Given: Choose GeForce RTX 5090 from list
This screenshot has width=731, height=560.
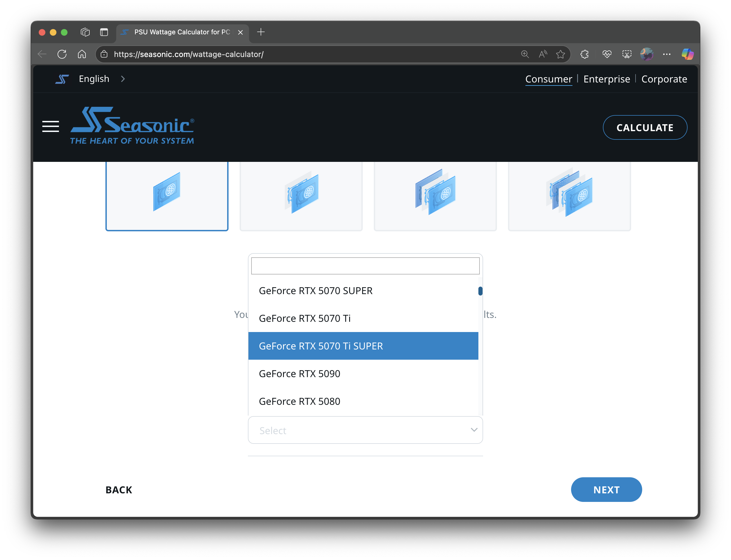Looking at the screenshot, I should pyautogui.click(x=299, y=374).
